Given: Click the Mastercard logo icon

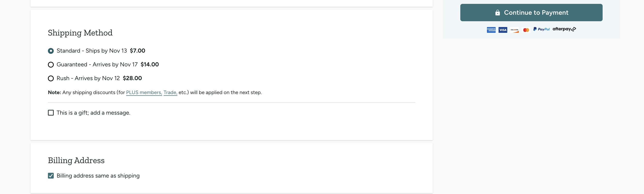Looking at the screenshot, I should 526,30.
